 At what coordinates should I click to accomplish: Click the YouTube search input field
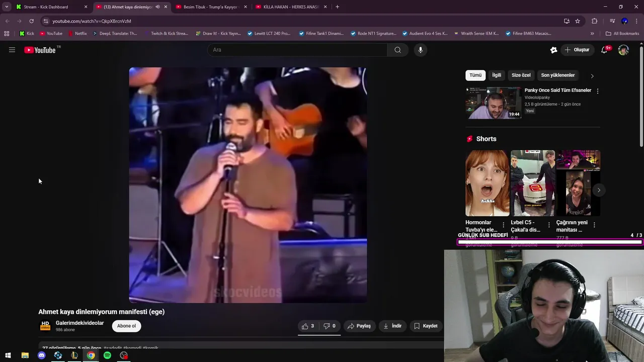click(297, 50)
